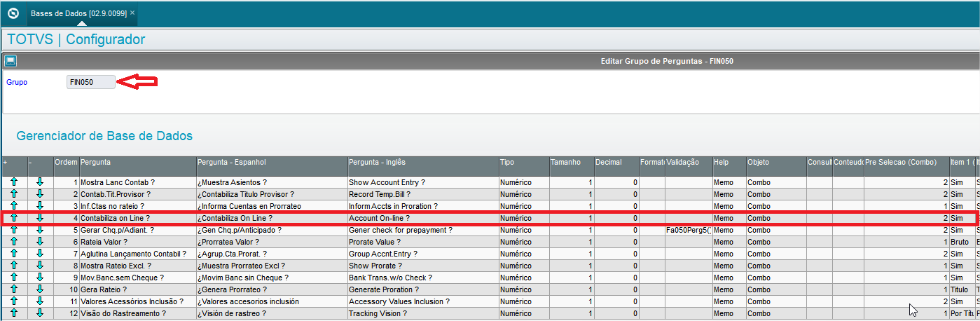
Task: Select cell 'Group Accnt.Entry ?'
Action: point(423,254)
